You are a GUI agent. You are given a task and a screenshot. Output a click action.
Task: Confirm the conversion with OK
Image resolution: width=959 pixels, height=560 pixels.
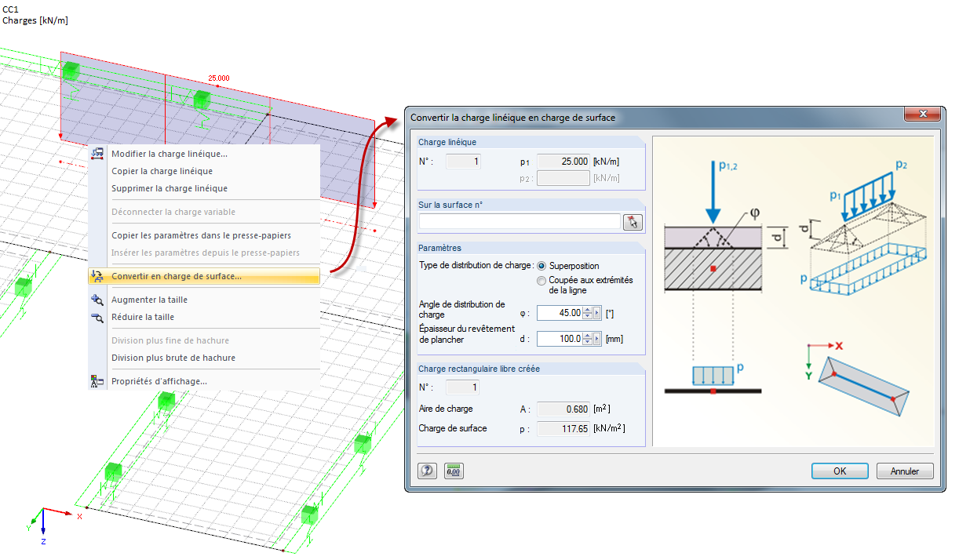tap(839, 471)
